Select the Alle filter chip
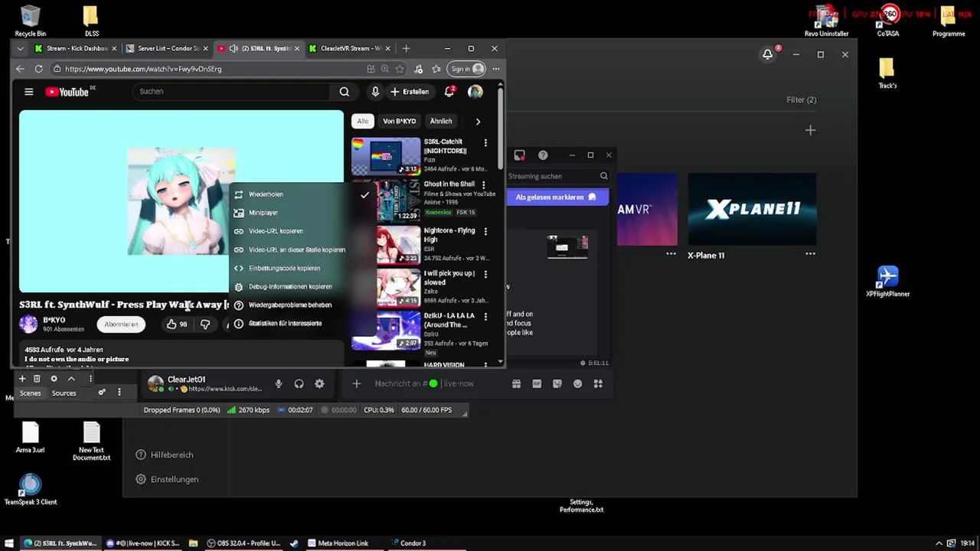The width and height of the screenshot is (980, 551). pyautogui.click(x=362, y=121)
